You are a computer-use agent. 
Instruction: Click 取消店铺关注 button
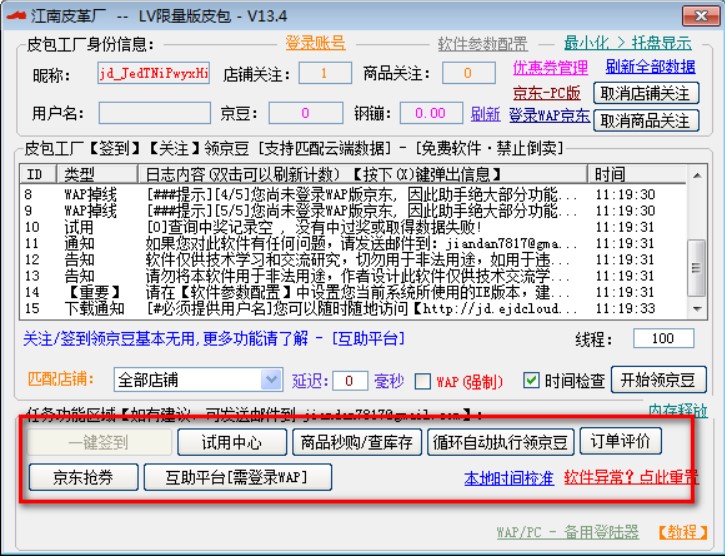[x=646, y=93]
